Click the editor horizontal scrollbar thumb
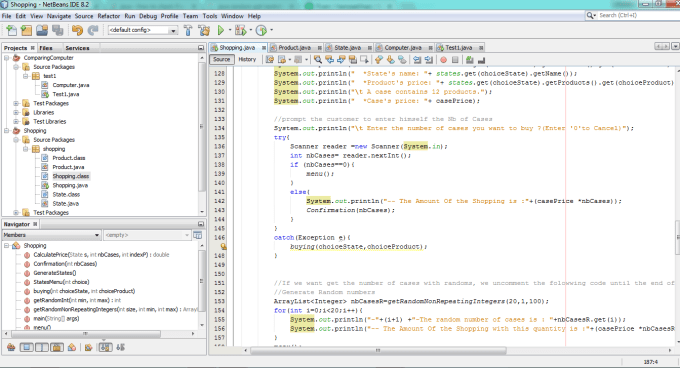This screenshot has width=680, height=368. (x=378, y=350)
